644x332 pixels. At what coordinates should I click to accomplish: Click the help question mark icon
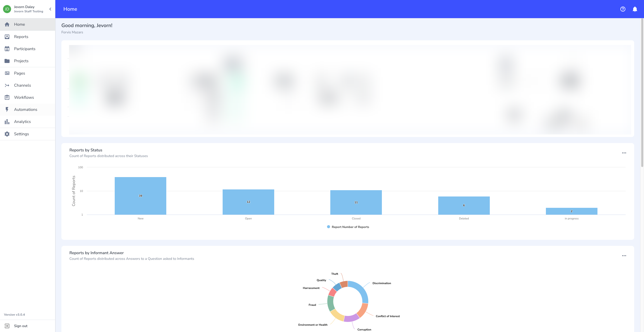623,9
